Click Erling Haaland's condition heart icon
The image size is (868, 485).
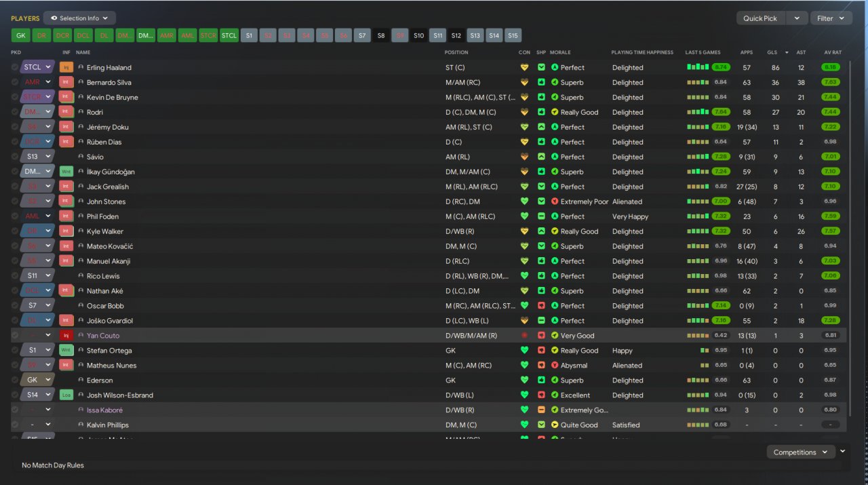coord(524,68)
